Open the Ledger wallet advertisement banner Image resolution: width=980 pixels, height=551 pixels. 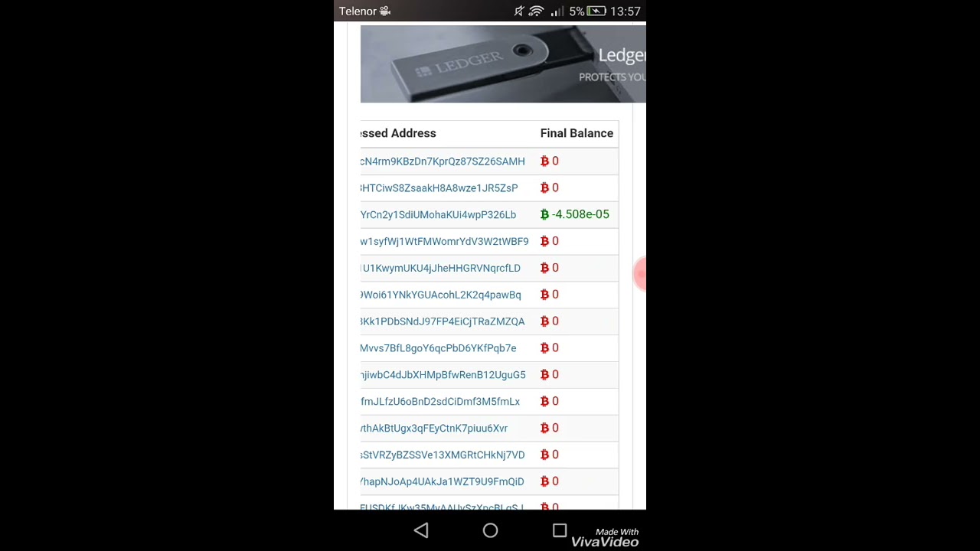503,64
